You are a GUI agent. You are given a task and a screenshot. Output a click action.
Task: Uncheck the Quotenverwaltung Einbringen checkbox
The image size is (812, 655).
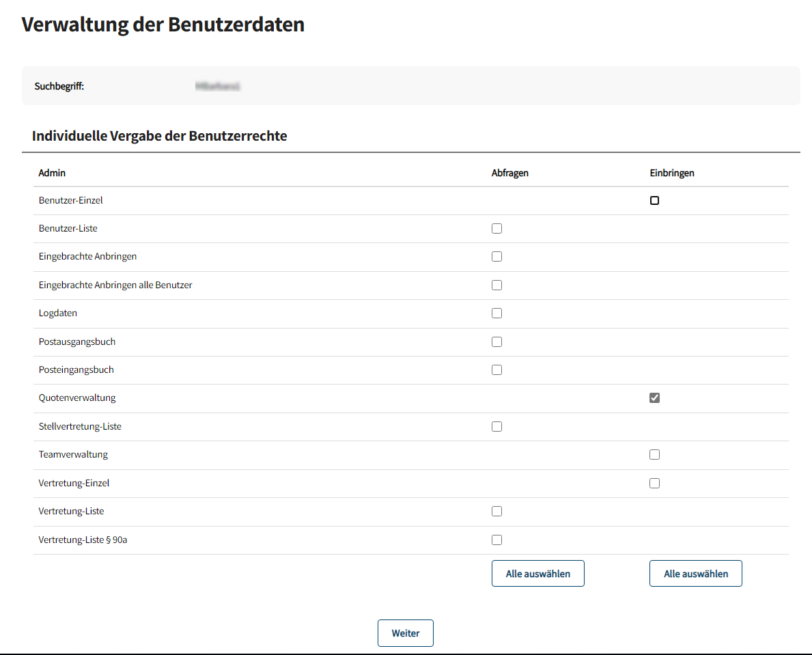tap(654, 398)
